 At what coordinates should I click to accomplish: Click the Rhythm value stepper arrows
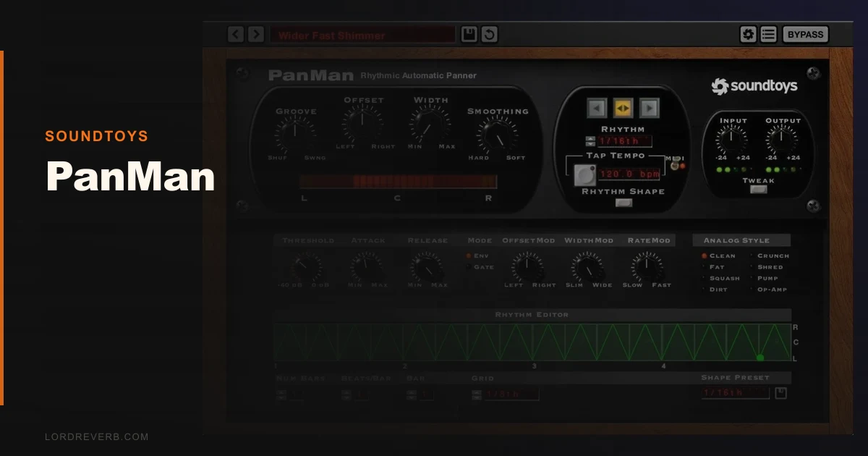(590, 141)
